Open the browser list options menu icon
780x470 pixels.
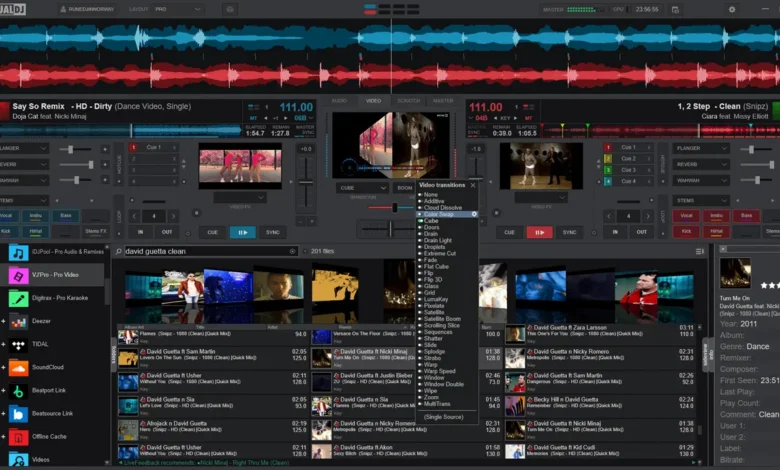coord(700,252)
